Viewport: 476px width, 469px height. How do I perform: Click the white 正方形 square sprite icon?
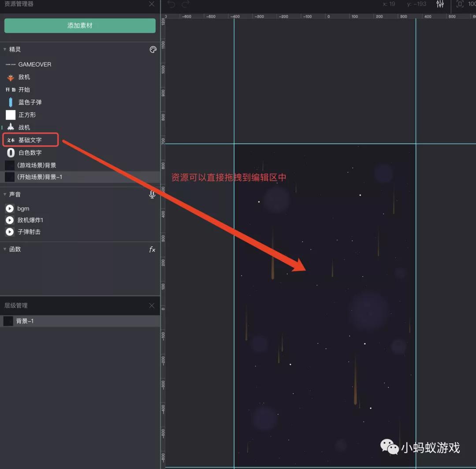(x=11, y=115)
